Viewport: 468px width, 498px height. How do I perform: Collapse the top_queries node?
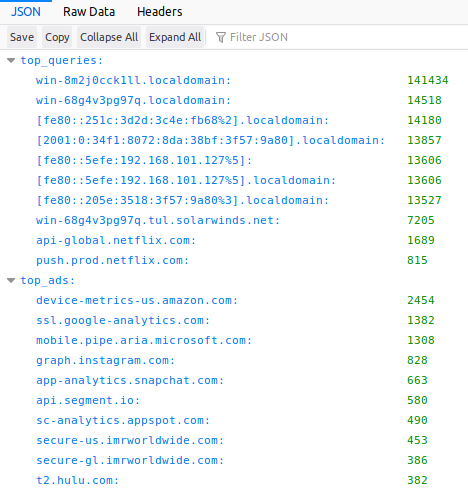(11, 61)
